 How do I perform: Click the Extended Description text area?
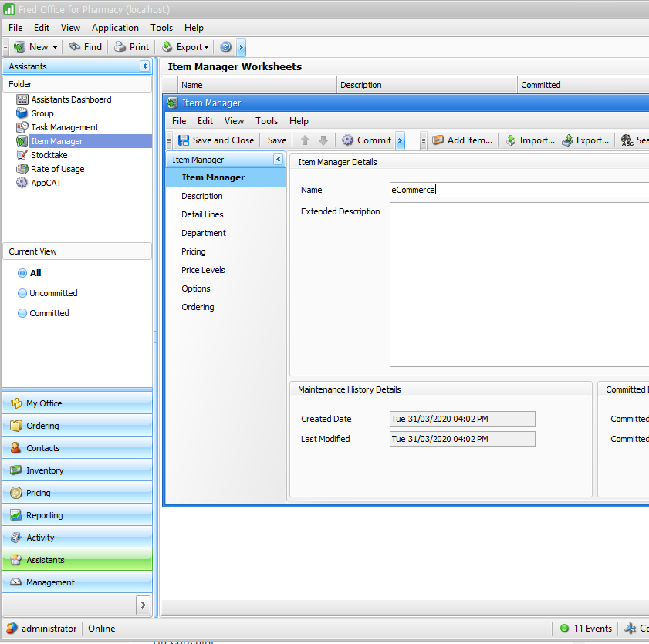pos(519,285)
